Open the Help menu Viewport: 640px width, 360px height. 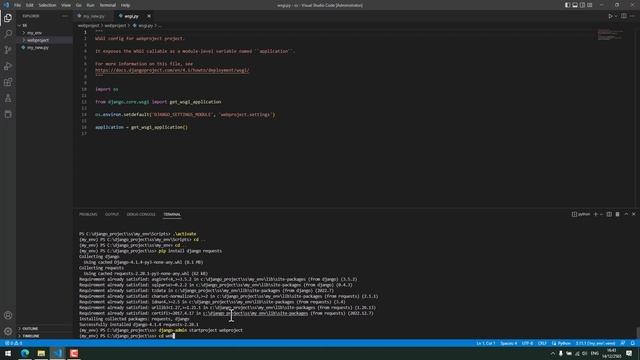(x=125, y=5)
